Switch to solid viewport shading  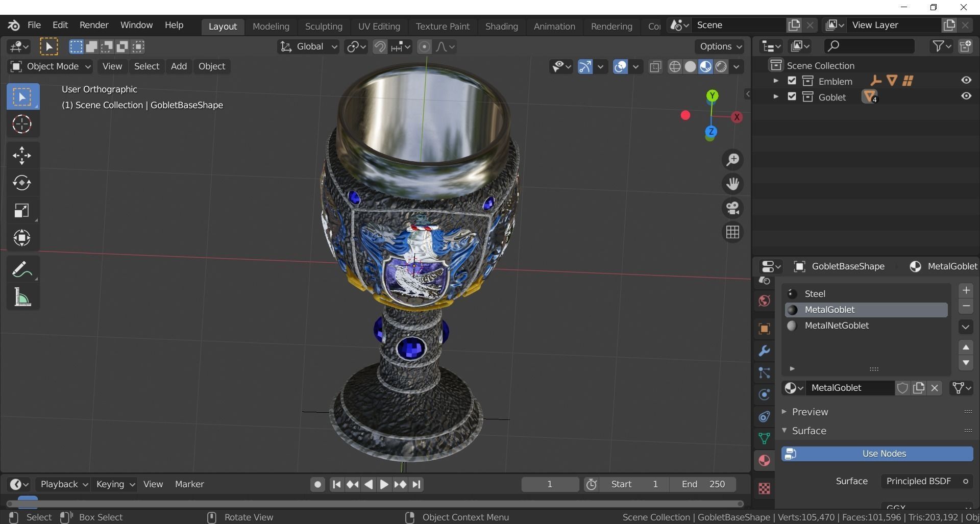(690, 67)
